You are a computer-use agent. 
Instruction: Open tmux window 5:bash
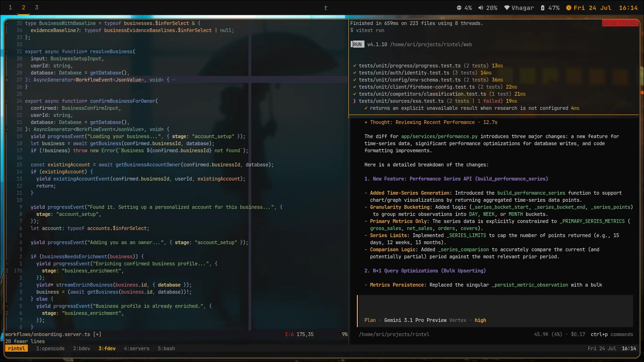click(x=166, y=349)
